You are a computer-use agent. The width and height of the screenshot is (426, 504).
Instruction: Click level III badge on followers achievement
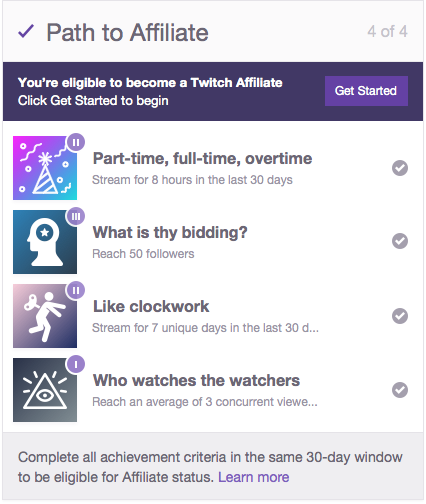(76, 216)
